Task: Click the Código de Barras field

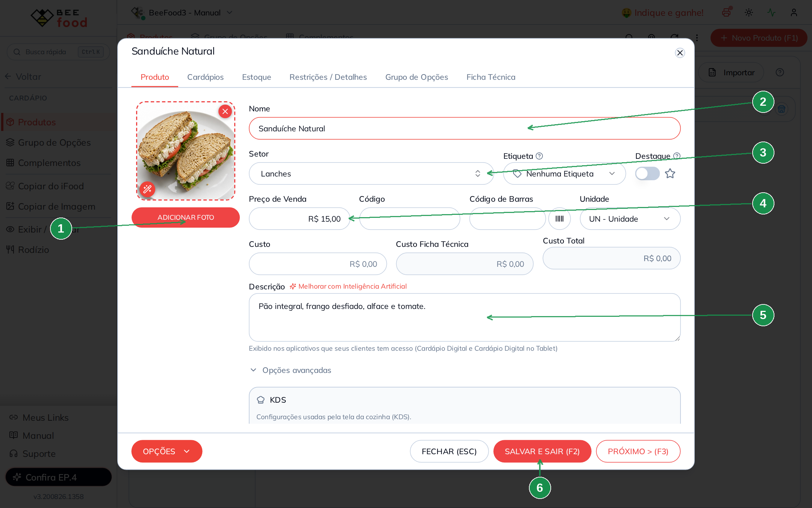Action: click(x=507, y=219)
